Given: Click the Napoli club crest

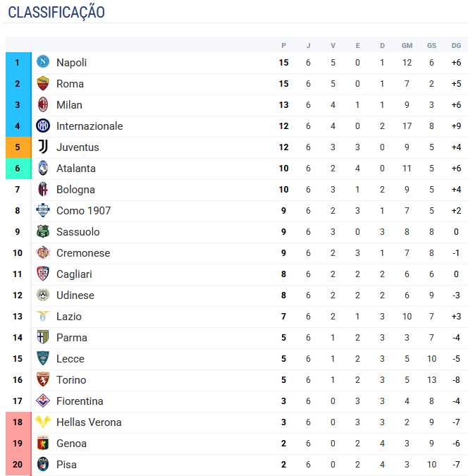Looking at the screenshot, I should [x=43, y=62].
